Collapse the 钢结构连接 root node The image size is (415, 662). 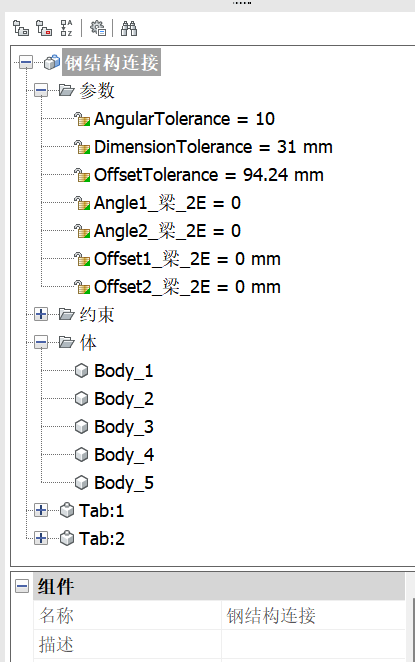pyautogui.click(x=26, y=62)
